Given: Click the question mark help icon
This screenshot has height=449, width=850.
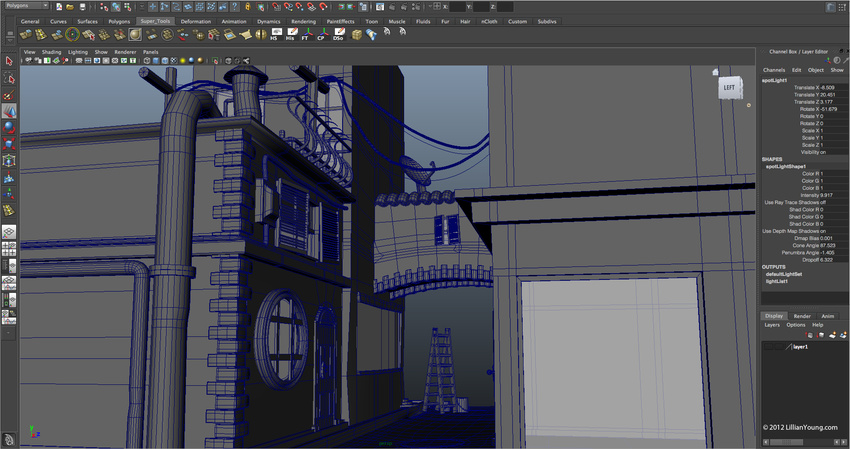Looking at the screenshot, I should (234, 7).
